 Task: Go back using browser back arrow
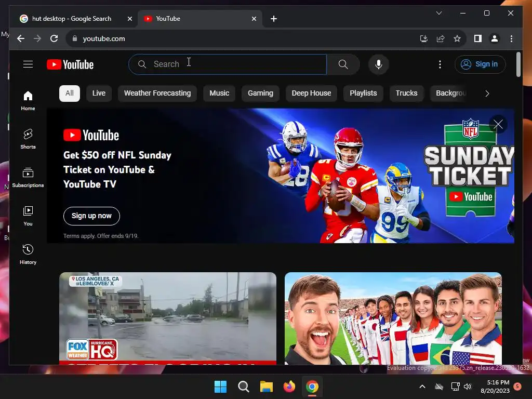pos(21,38)
